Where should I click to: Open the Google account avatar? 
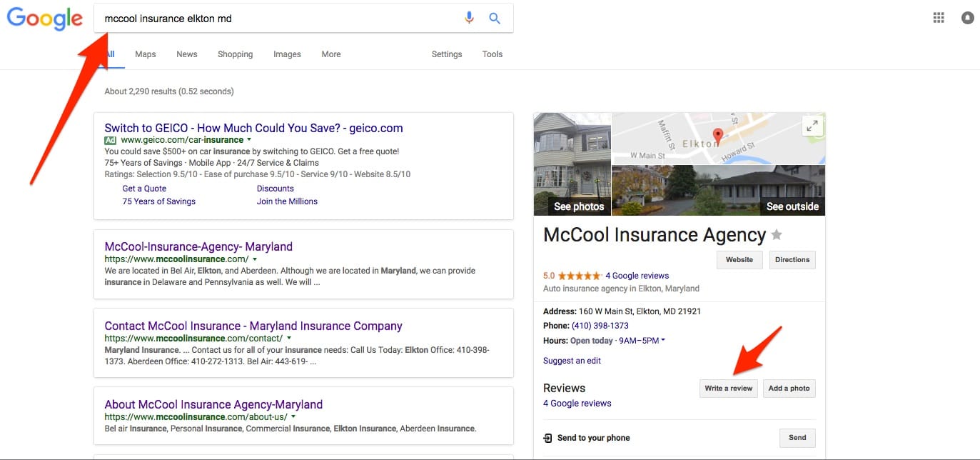tap(968, 18)
